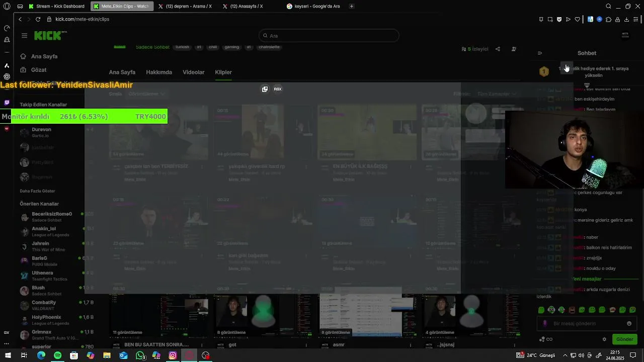
Task: Collapse the gift leaderboard chevron in chat
Action: 587,85
